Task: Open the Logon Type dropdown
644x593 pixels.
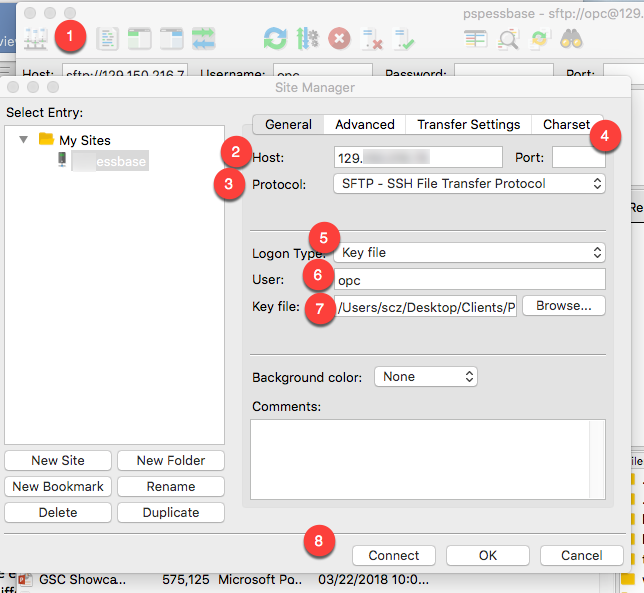Action: tap(468, 252)
